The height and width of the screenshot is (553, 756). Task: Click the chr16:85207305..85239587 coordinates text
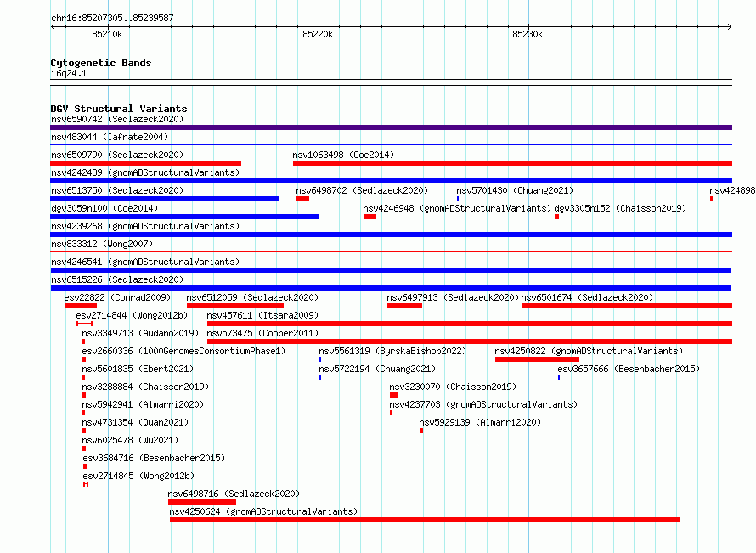(x=112, y=19)
